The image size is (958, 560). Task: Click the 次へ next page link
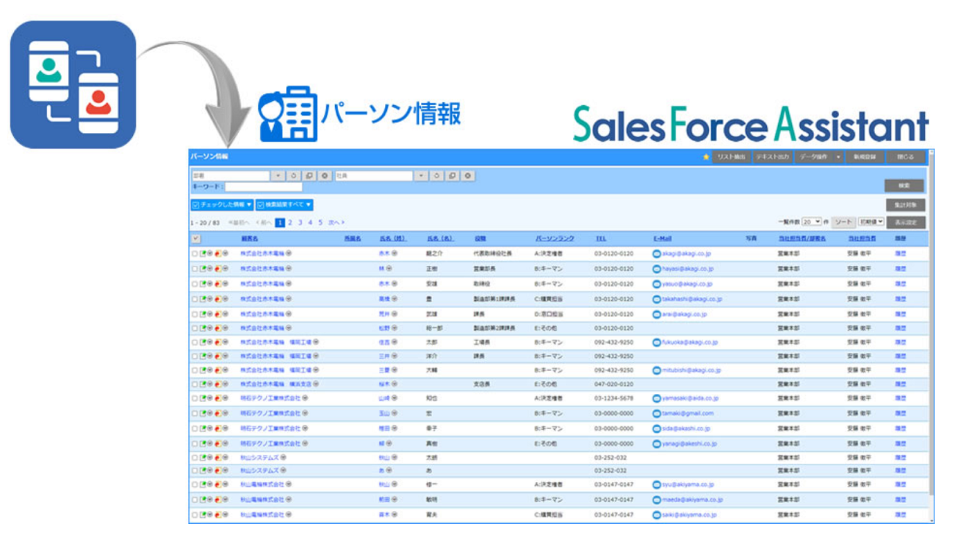click(336, 222)
